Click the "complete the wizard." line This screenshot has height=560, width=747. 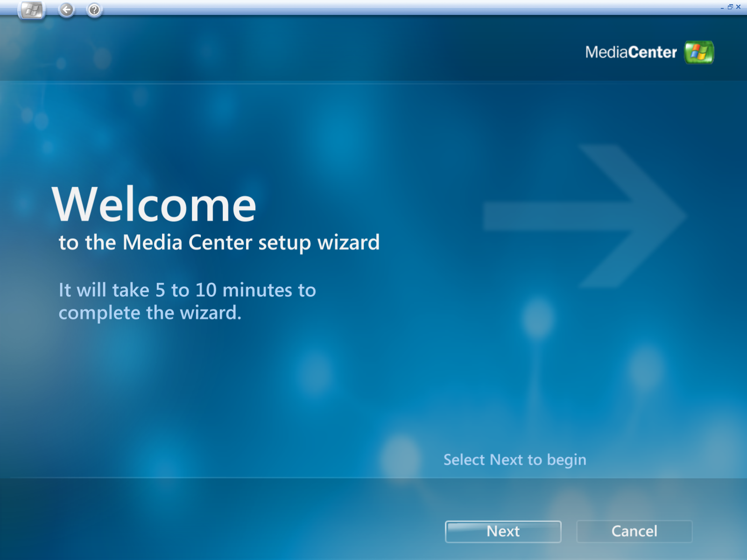(x=150, y=313)
